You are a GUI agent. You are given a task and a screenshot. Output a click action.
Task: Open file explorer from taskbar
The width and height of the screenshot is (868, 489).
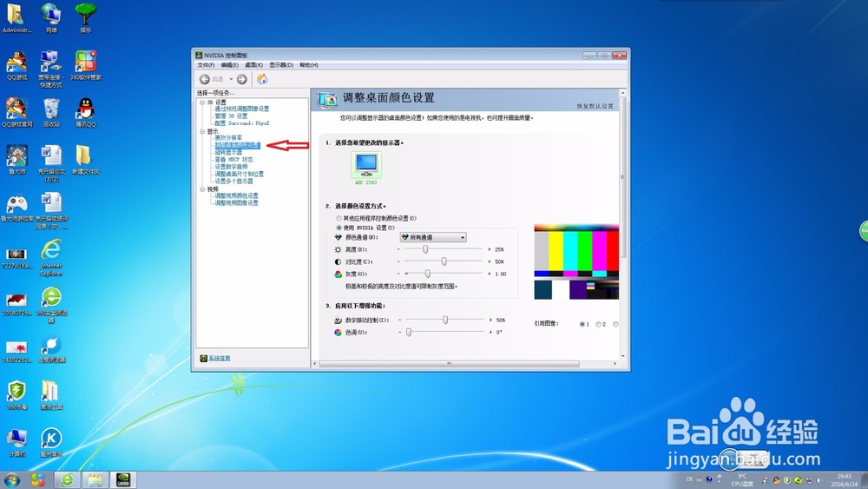pyautogui.click(x=95, y=479)
